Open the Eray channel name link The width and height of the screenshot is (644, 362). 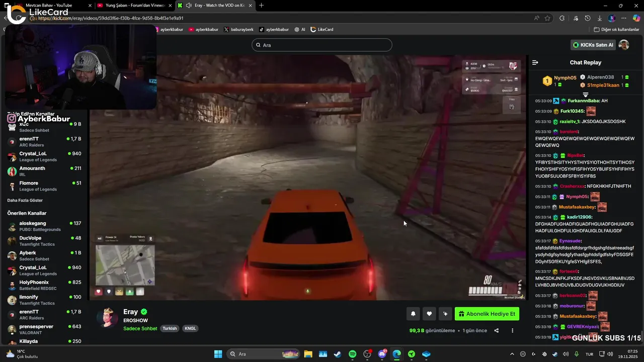130,312
